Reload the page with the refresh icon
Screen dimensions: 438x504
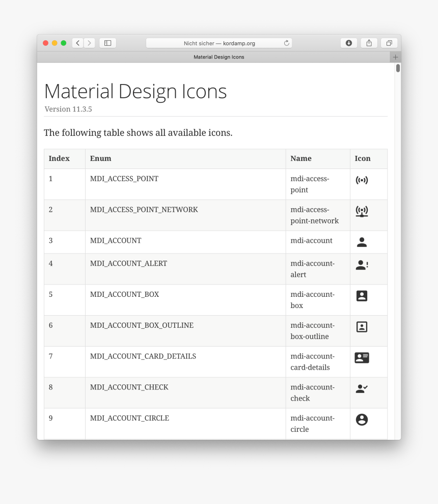point(287,43)
